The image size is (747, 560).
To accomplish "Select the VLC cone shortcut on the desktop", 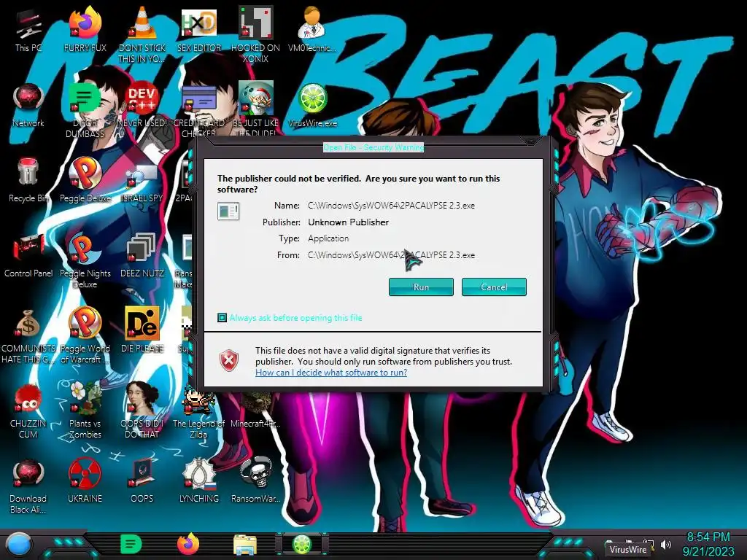I will tap(142, 34).
